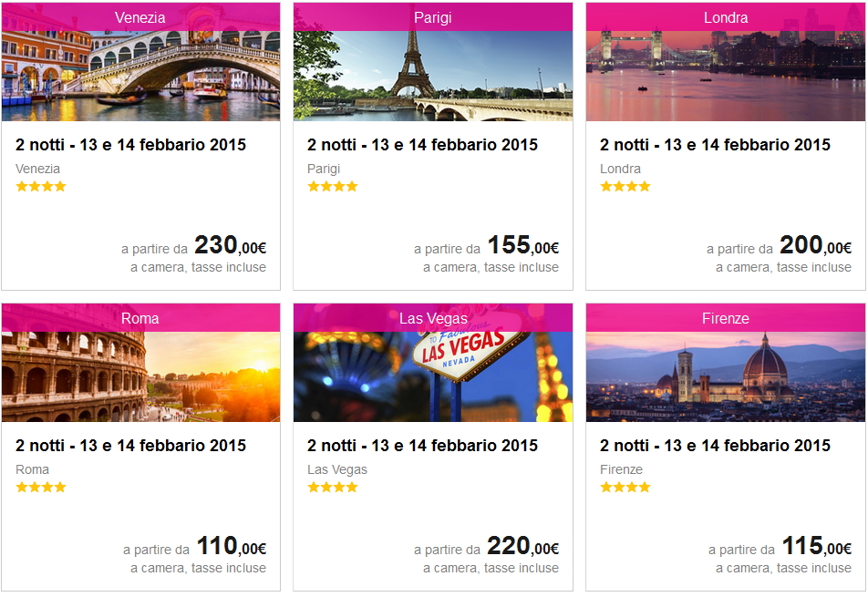The width and height of the screenshot is (868, 597).
Task: Click the Londra city name label
Action: pos(620,169)
